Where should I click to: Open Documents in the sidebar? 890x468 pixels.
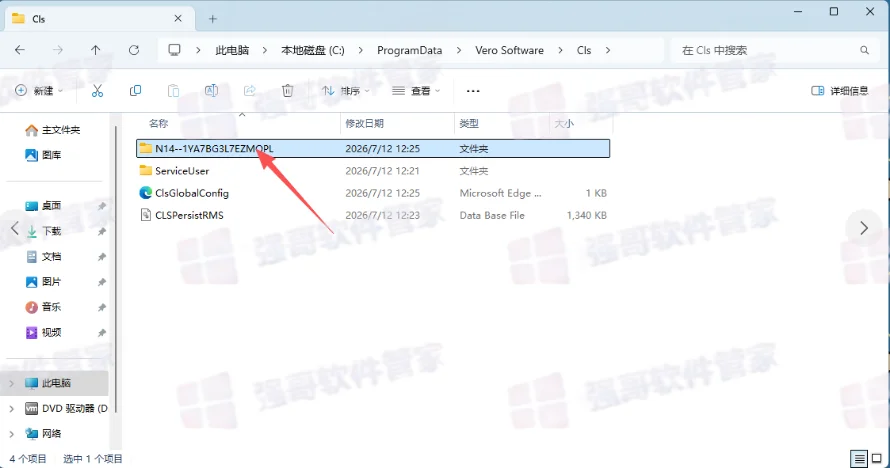[44, 256]
